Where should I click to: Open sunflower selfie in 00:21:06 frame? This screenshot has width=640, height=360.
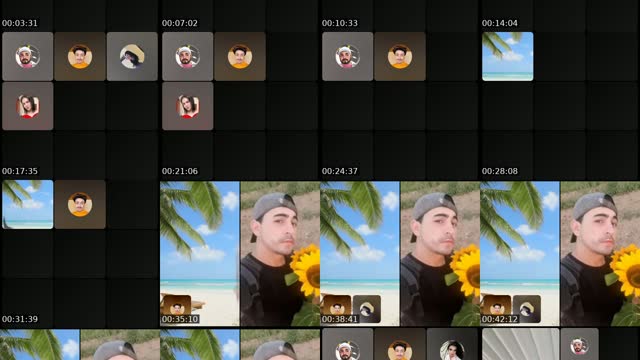(280, 253)
